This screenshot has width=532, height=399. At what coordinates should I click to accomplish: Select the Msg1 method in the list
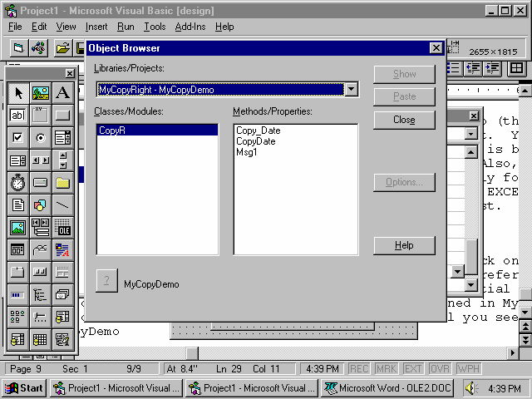[x=247, y=152]
